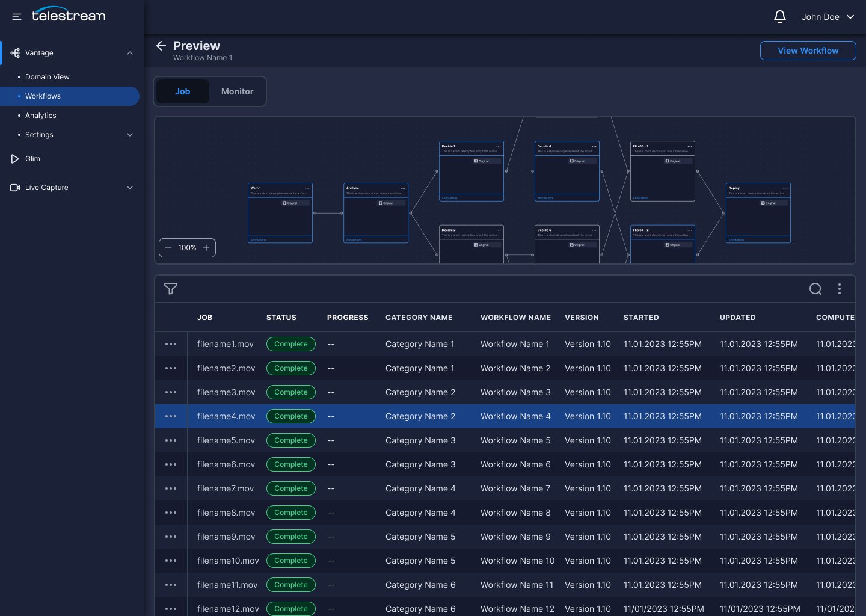This screenshot has width=866, height=616.
Task: Click the CATEGORY NAME column header
Action: click(419, 318)
